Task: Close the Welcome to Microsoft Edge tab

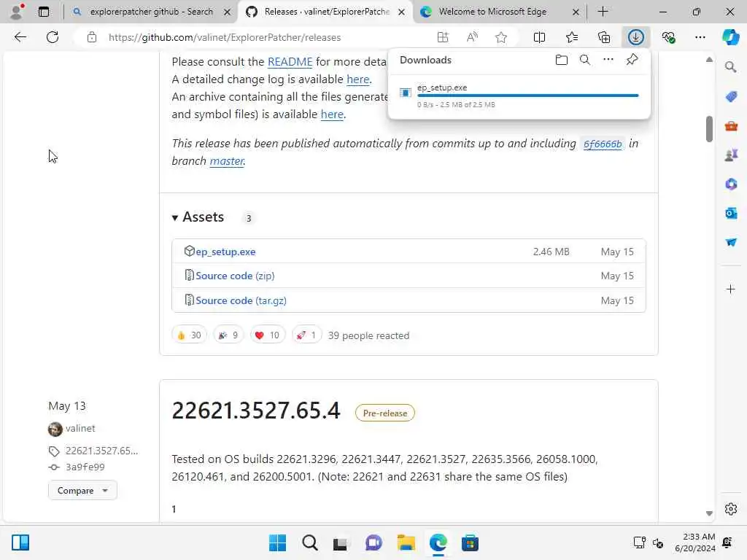Action: 576,12
